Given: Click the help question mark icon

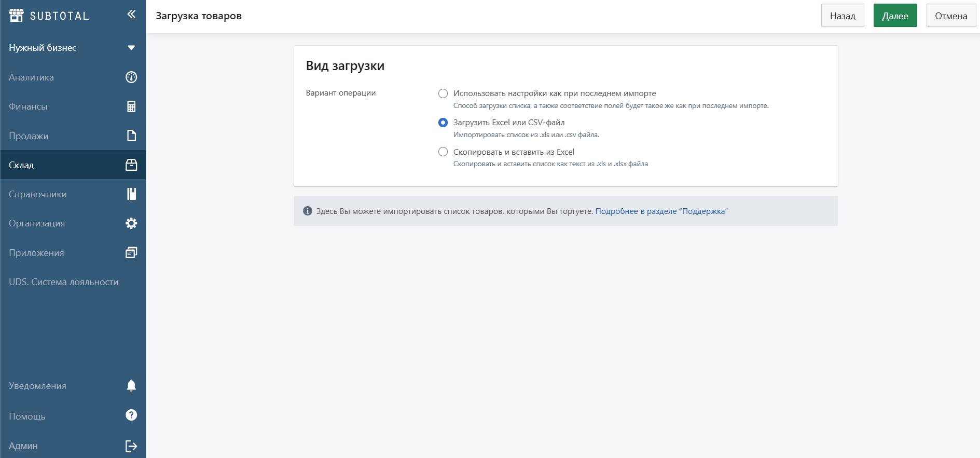Looking at the screenshot, I should 131,415.
